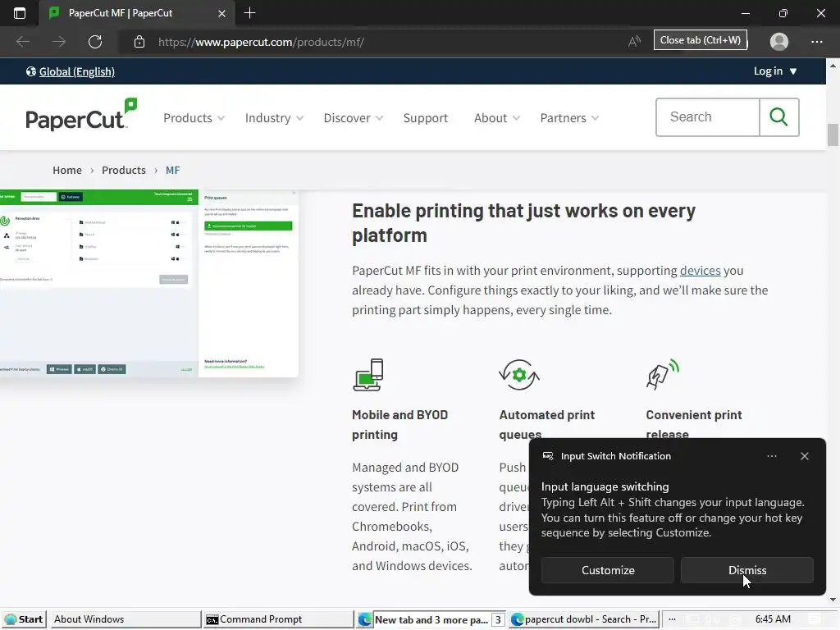Open a new tab with the plus icon

coord(249,13)
